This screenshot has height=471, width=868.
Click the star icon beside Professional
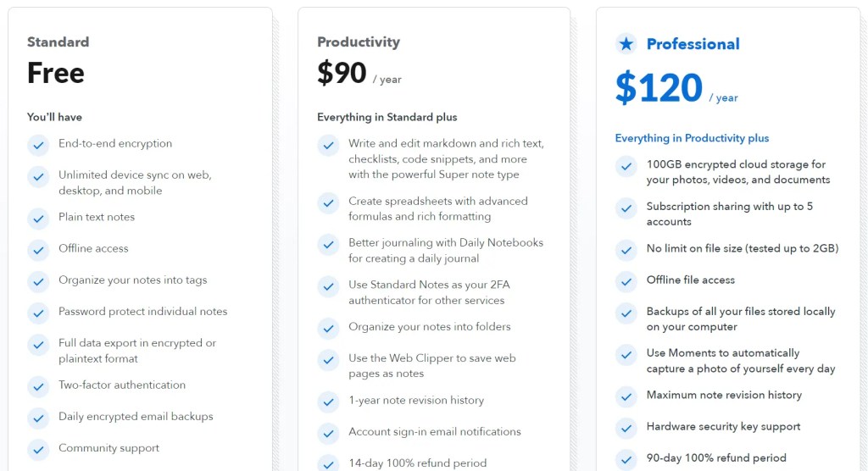(626, 44)
